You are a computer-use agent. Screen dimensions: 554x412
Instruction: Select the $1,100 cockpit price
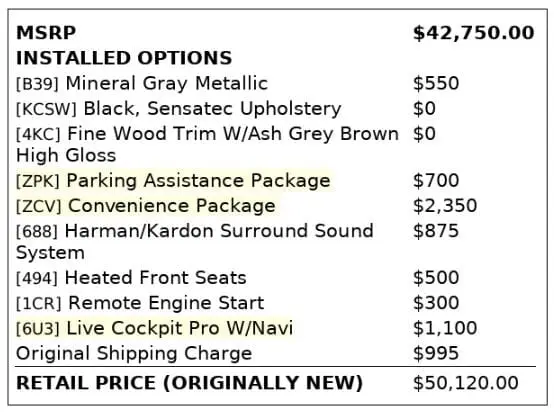(445, 328)
